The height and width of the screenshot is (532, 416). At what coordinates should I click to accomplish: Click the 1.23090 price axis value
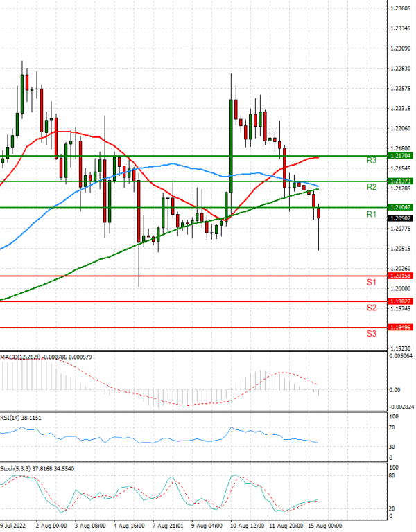point(400,48)
